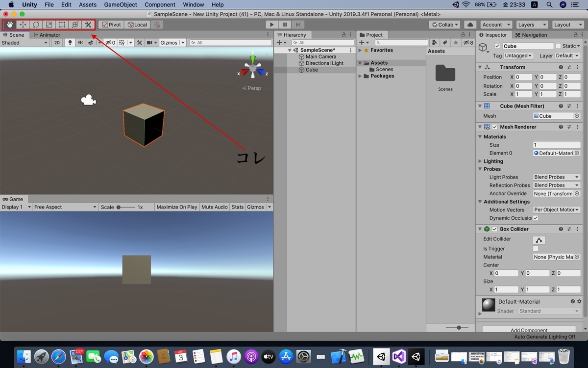Toggle hidden objects visibility in Scene
The height and width of the screenshot is (368, 588).
pyautogui.click(x=110, y=43)
